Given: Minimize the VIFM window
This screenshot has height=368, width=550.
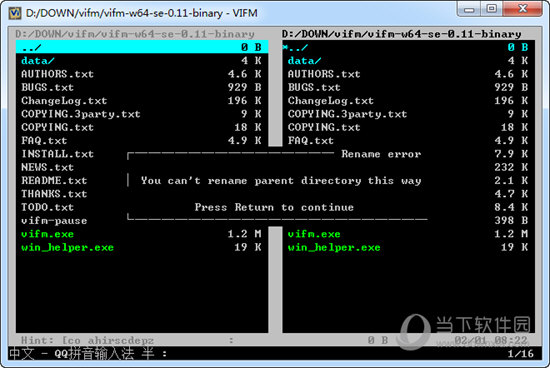Looking at the screenshot, I should (x=469, y=9).
